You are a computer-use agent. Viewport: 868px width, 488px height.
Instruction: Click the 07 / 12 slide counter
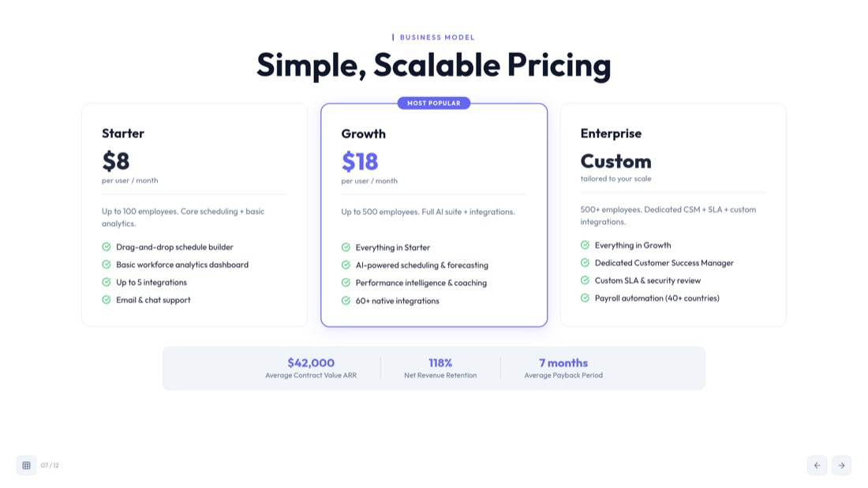[x=50, y=465]
